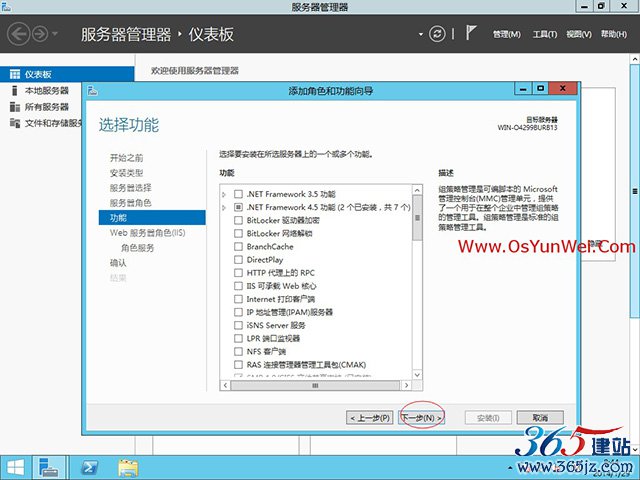Enable BitLocker 网络解锁 checkbox
The image size is (640, 480).
pos(238,233)
